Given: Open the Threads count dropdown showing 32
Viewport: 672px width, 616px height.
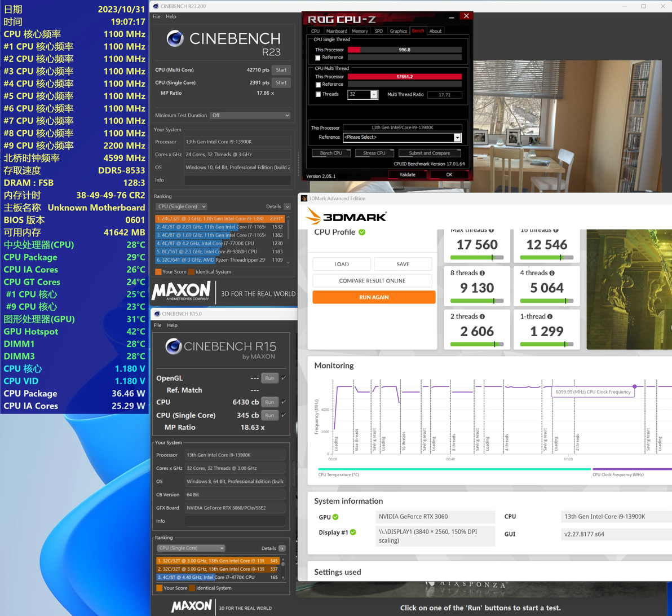Looking at the screenshot, I should (x=374, y=94).
